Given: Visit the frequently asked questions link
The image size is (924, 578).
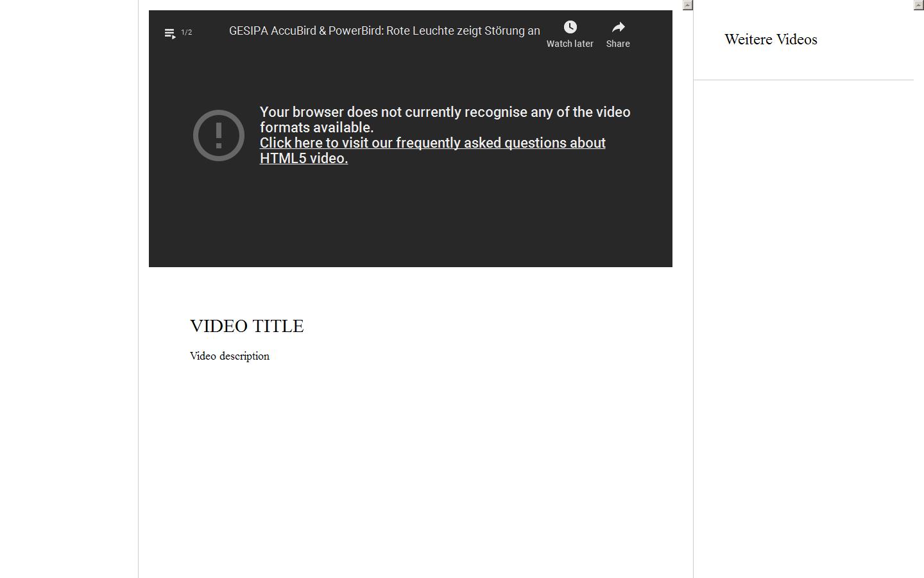Looking at the screenshot, I should tap(432, 143).
